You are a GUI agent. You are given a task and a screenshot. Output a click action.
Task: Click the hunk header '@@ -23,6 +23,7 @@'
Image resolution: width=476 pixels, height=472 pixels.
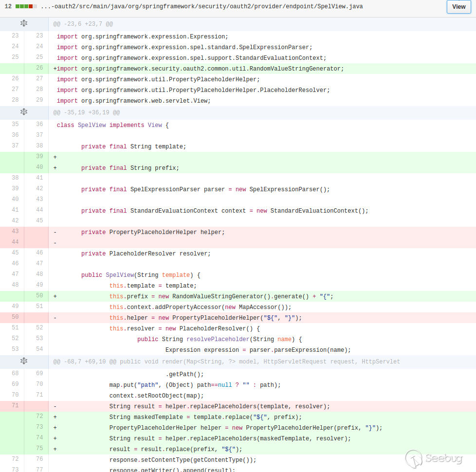click(x=83, y=24)
